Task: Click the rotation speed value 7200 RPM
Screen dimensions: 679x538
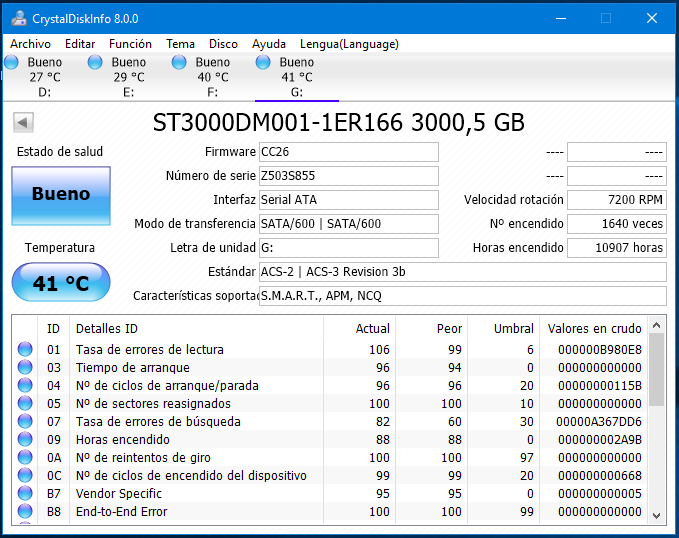Action: click(617, 200)
